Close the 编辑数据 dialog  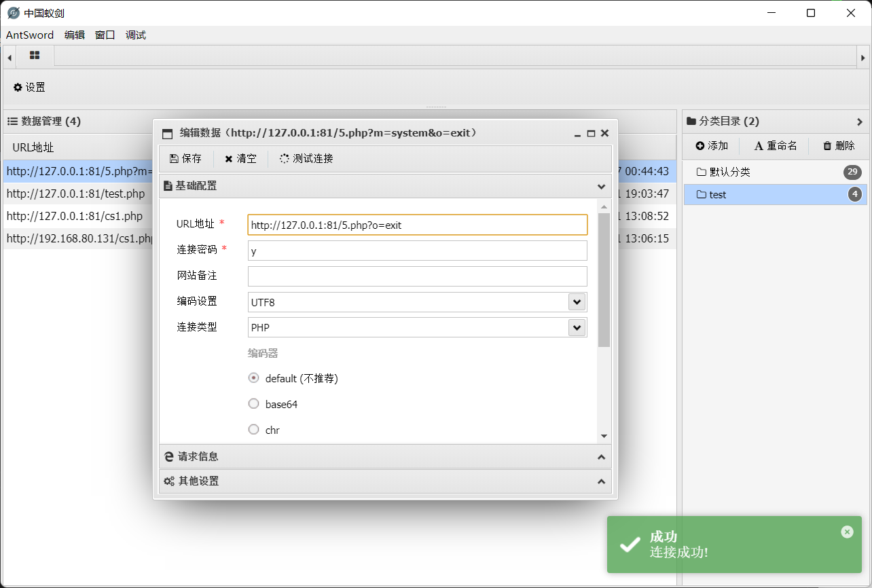pyautogui.click(x=604, y=134)
